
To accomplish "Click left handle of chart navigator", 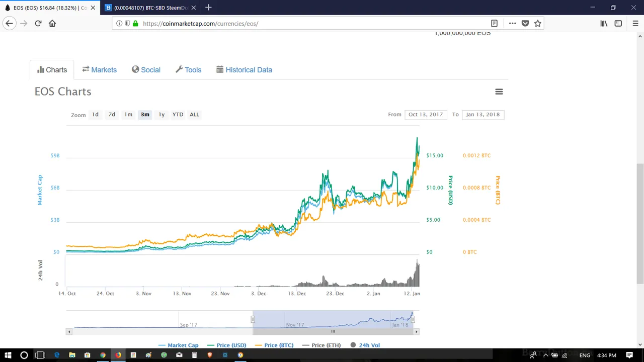I will [253, 319].
